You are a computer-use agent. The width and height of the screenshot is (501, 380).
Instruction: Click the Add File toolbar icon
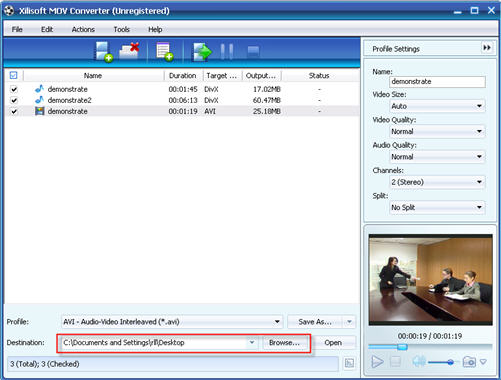(x=104, y=52)
